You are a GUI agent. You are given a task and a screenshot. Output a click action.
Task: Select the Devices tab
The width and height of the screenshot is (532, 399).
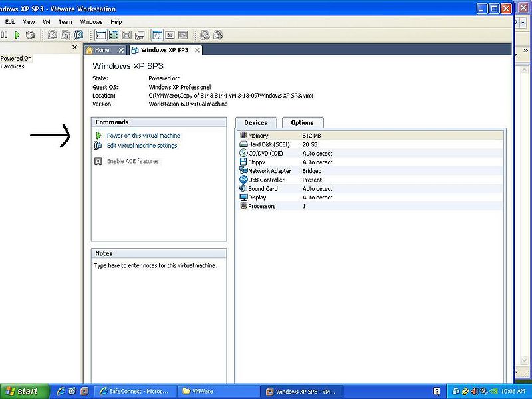click(x=256, y=123)
